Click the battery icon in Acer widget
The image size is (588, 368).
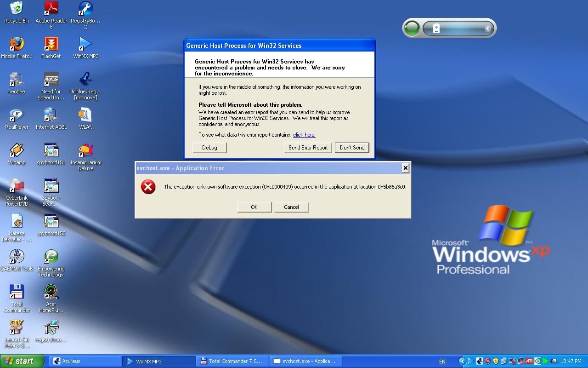click(x=436, y=29)
